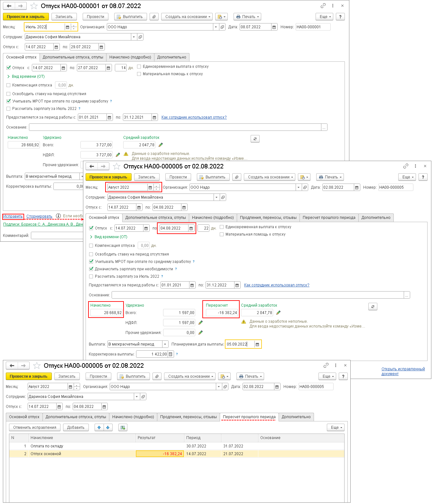433x504 pixels.
Task: Click the table export icon next to arrows
Action: 123,428
